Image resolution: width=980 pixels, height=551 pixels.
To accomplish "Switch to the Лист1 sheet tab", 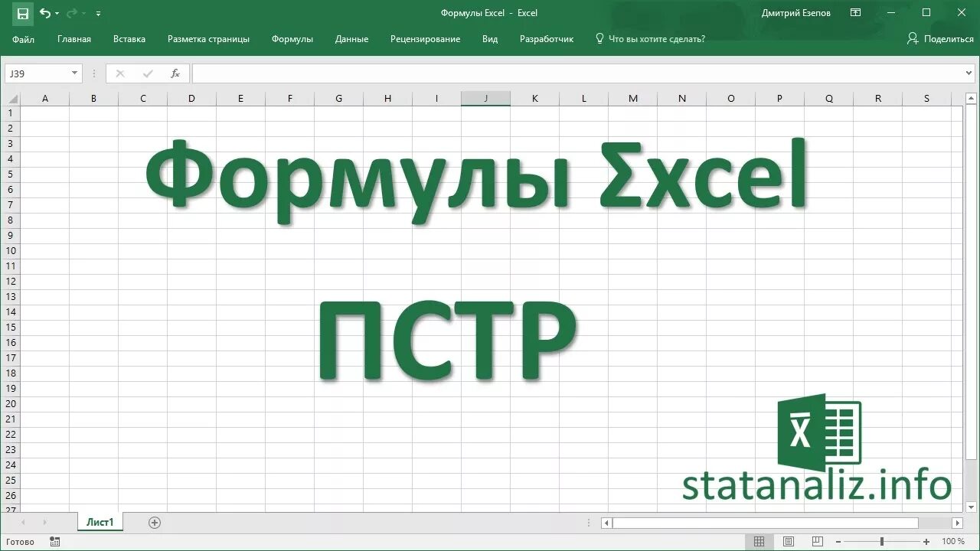I will tap(100, 523).
